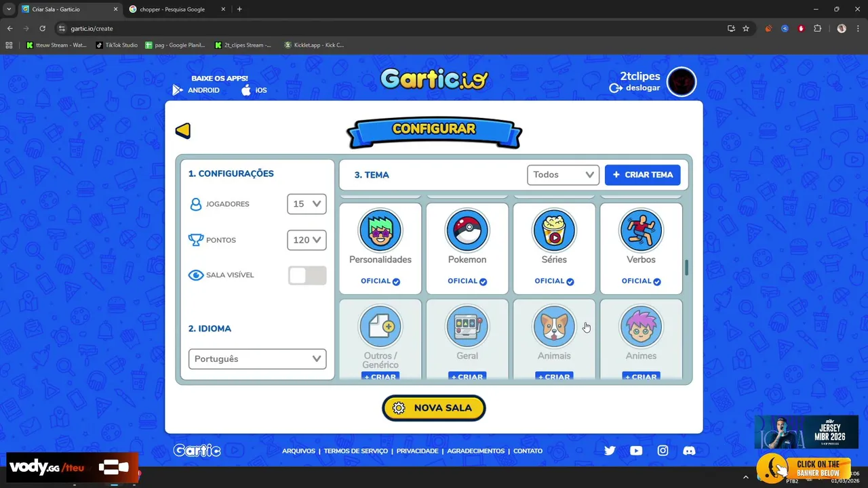Click the Jersey MIBR 2026 banner thumbnail
This screenshot has height=488, width=868.
pyautogui.click(x=806, y=432)
